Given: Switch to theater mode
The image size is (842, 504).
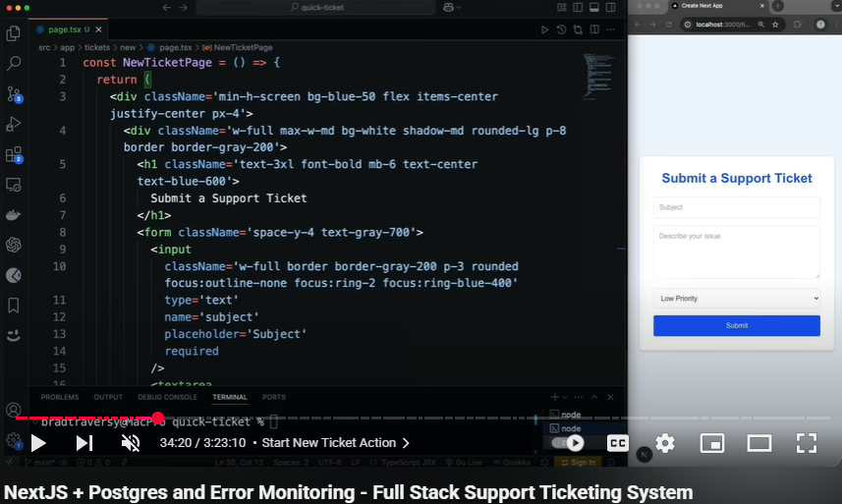Looking at the screenshot, I should click(758, 443).
